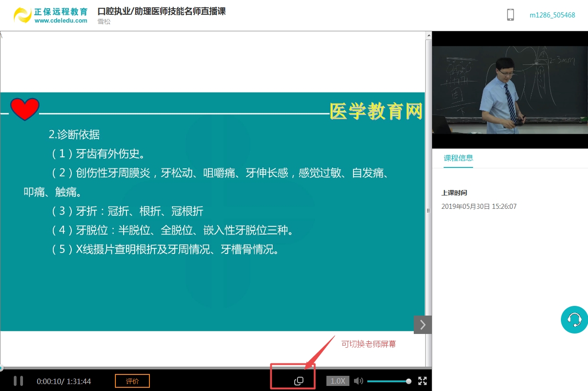The image size is (588, 391).
Task: Enter fullscreen mode
Action: 422,381
